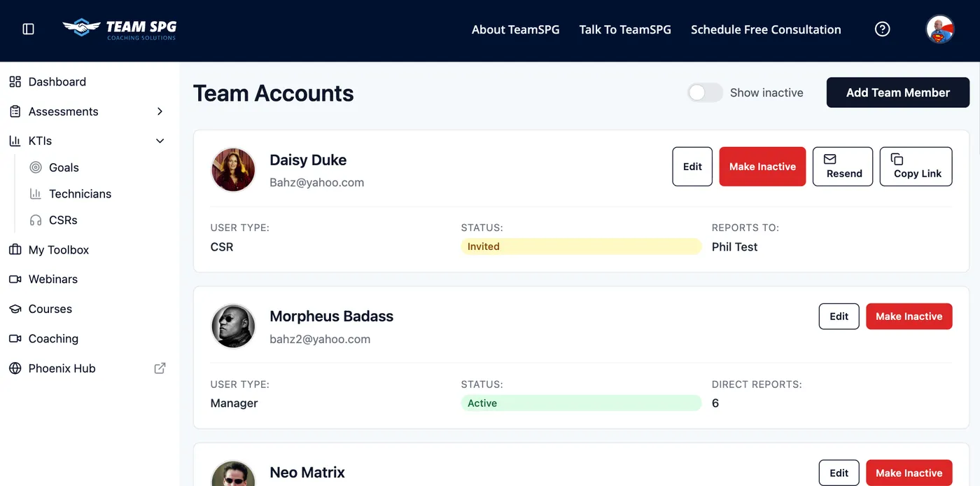Click Schedule Free Consultation
This screenshot has width=980, height=486.
tap(766, 29)
